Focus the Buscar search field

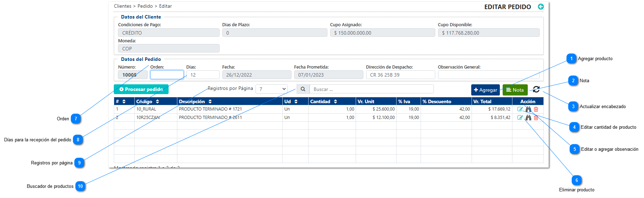point(371,89)
